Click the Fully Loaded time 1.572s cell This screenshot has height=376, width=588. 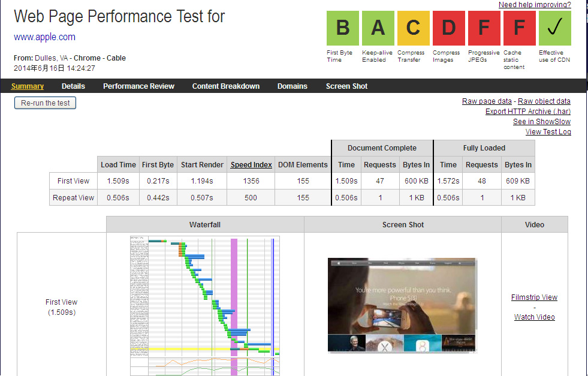tap(448, 181)
